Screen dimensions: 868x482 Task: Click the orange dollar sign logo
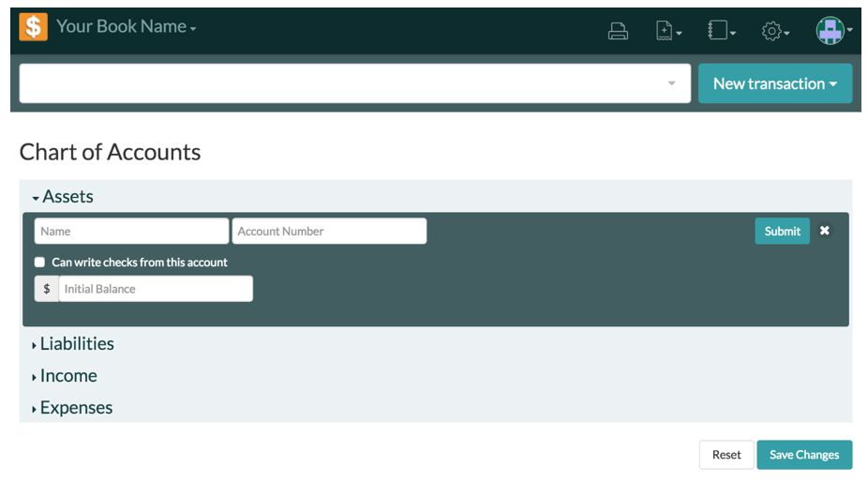pos(33,26)
